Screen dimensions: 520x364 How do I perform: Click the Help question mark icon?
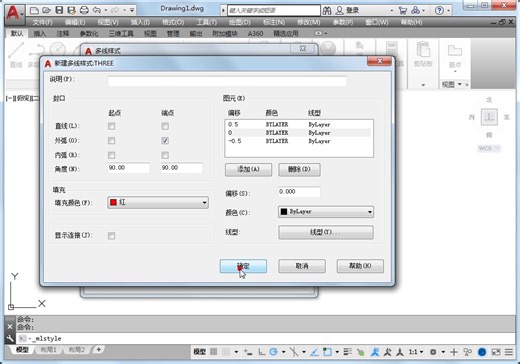[x=439, y=11]
